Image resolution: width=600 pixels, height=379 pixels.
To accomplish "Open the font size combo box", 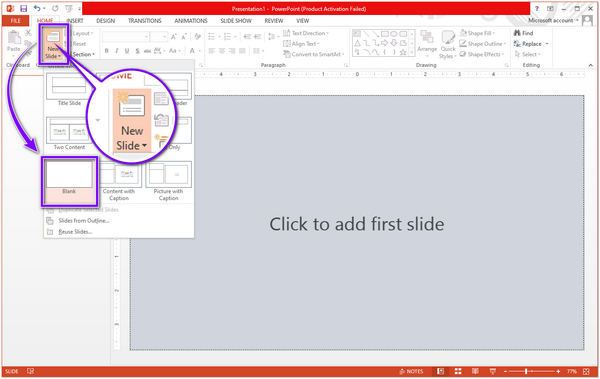I will 159,37.
